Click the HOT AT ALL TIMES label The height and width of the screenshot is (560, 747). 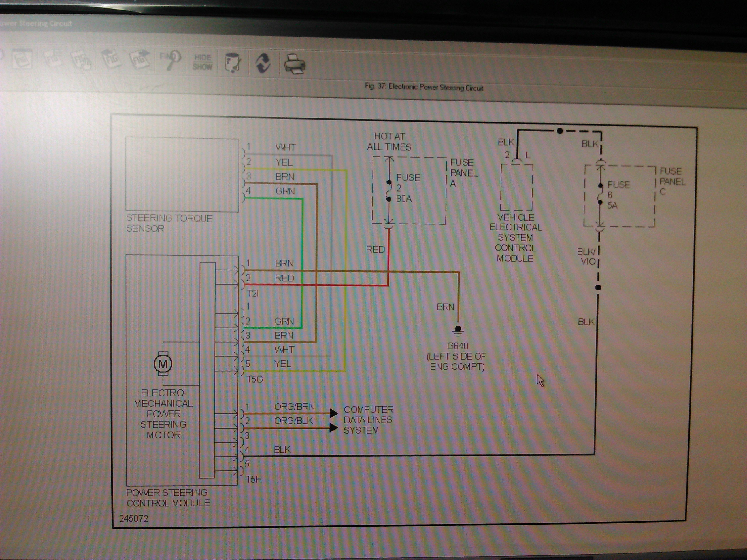(x=389, y=141)
